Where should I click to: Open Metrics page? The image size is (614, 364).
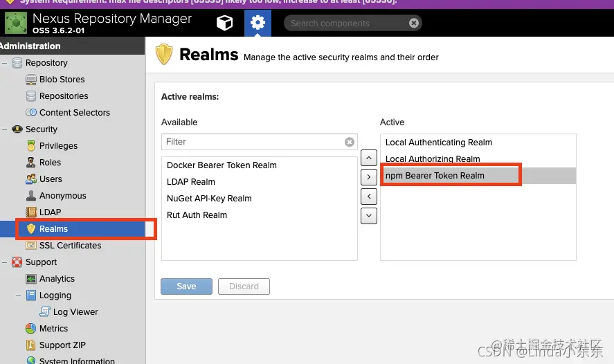coord(53,329)
